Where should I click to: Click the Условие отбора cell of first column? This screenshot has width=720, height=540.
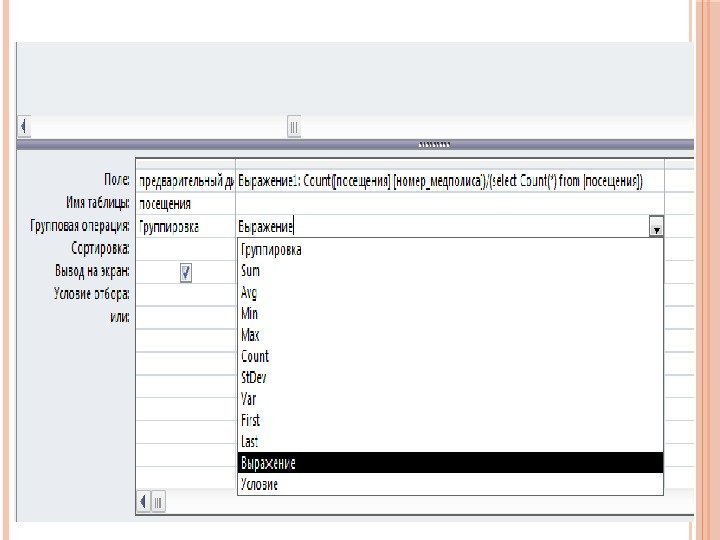186,294
